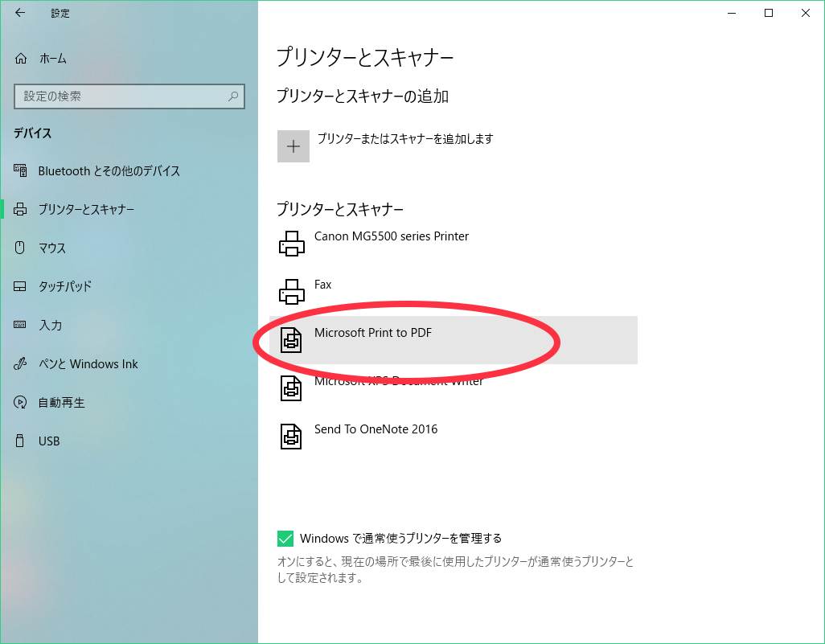
Task: Click プリンターまたはスキャナーを追加します label
Action: [x=405, y=139]
